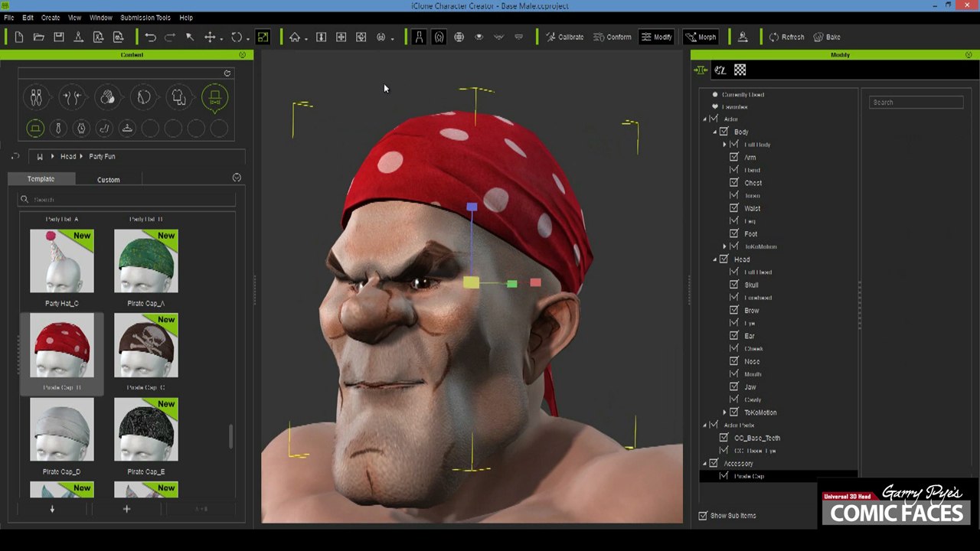Open the Edit menu
This screenshot has height=551, width=980.
tap(28, 18)
